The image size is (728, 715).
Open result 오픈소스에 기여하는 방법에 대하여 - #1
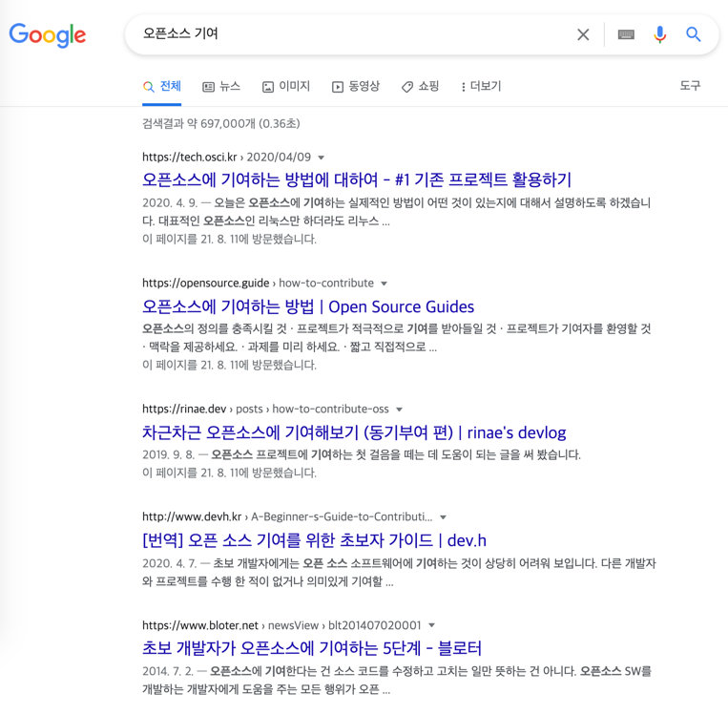[x=357, y=179]
